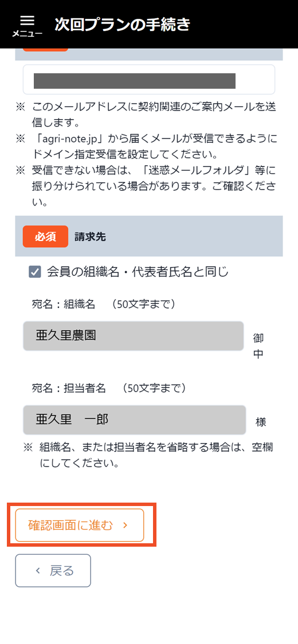
Task: Click the left chevron in 戻る button
Action: tap(38, 571)
